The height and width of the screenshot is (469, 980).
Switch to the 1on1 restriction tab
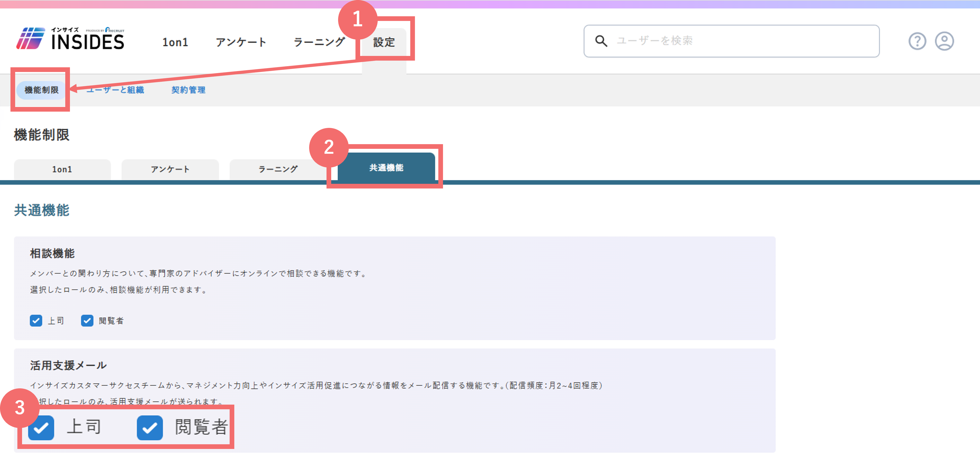[62, 169]
